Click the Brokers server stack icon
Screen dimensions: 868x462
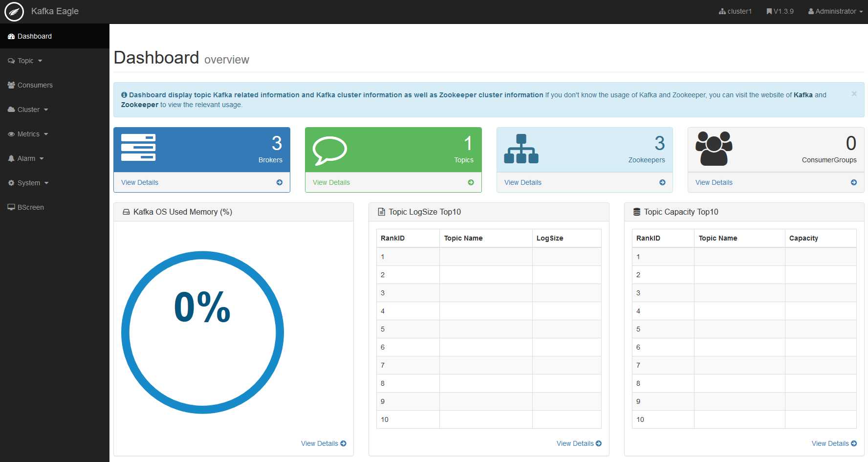coord(138,147)
